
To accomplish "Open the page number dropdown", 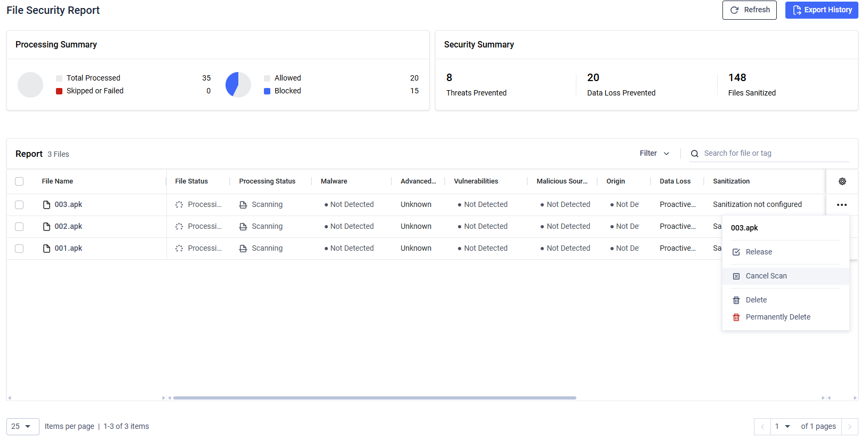I will pos(782,427).
